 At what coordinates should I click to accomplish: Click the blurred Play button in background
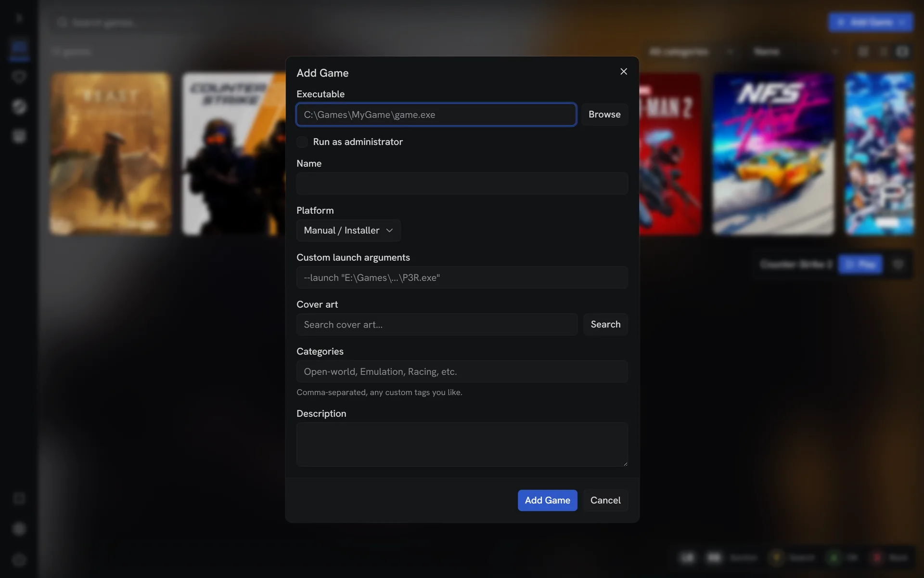(860, 264)
